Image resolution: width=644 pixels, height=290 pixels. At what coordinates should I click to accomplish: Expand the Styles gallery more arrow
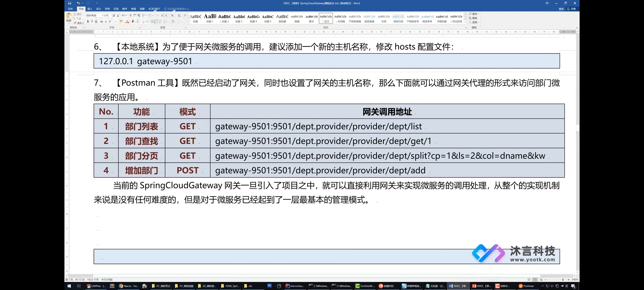[465, 22]
